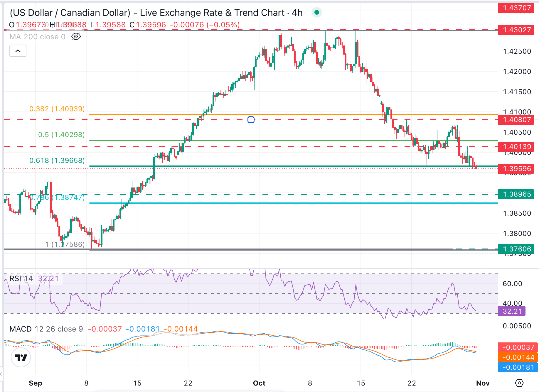Toggle MA 200 indicator visibility eye icon

click(x=76, y=37)
